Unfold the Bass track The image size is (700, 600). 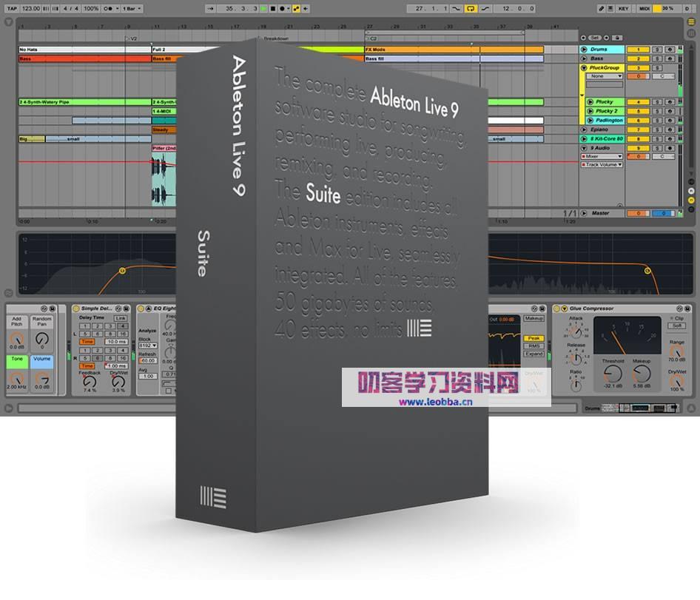click(584, 58)
